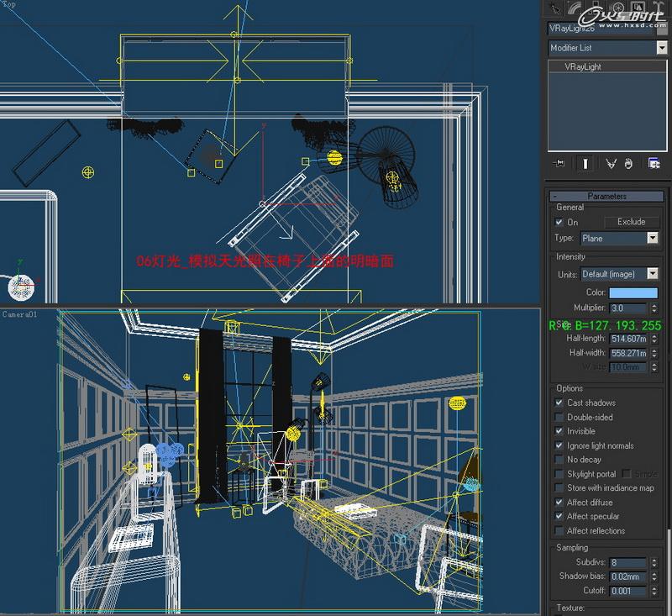This screenshot has width=672, height=616.
Task: Open the Display panel tab
Action: (638, 8)
